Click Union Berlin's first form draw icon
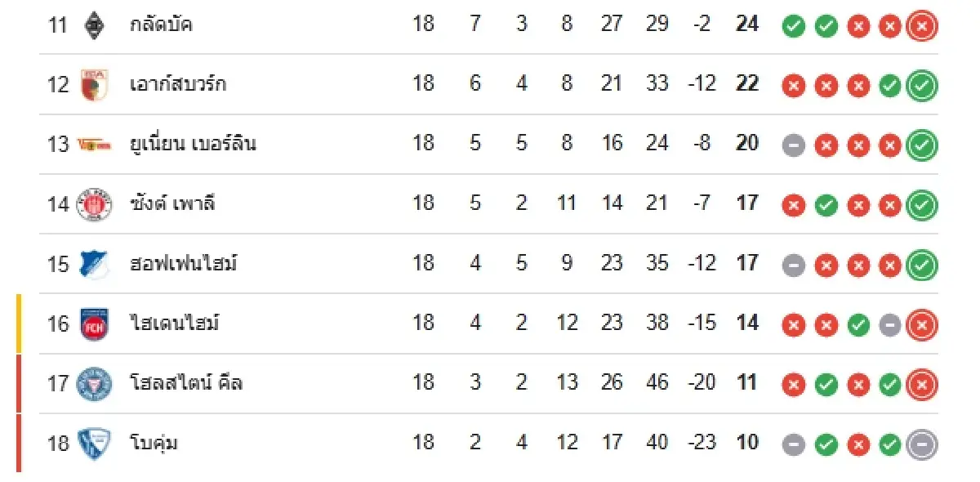The width and height of the screenshot is (980, 482). click(x=793, y=145)
